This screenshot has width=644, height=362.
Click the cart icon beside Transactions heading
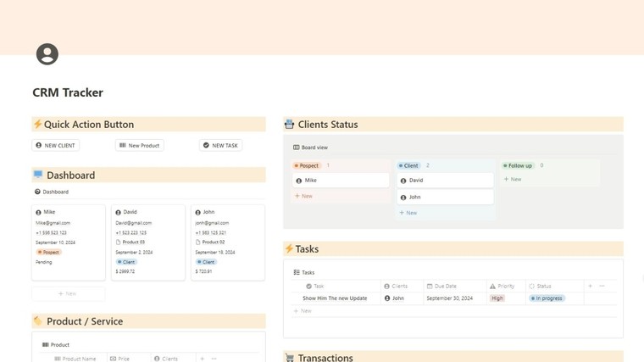pyautogui.click(x=290, y=358)
